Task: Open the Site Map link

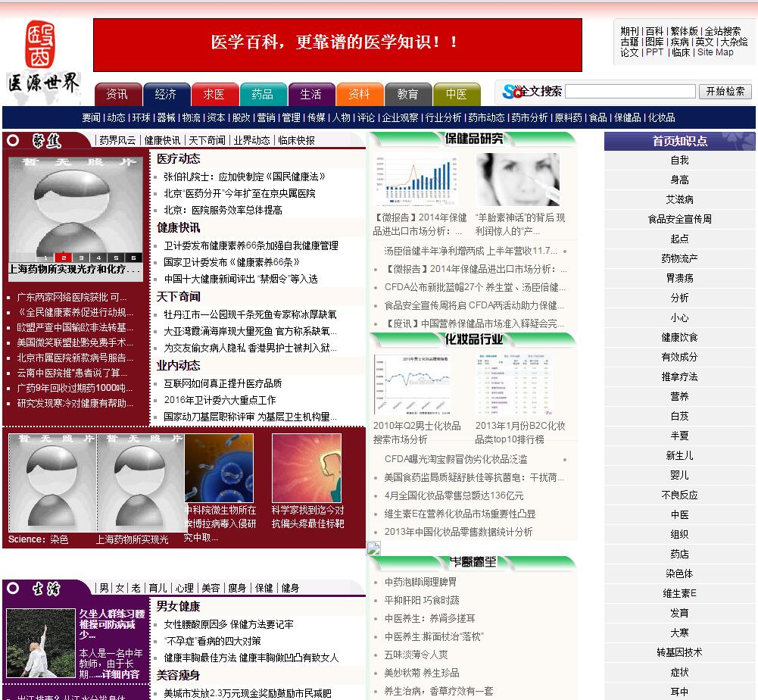Action: (x=715, y=52)
